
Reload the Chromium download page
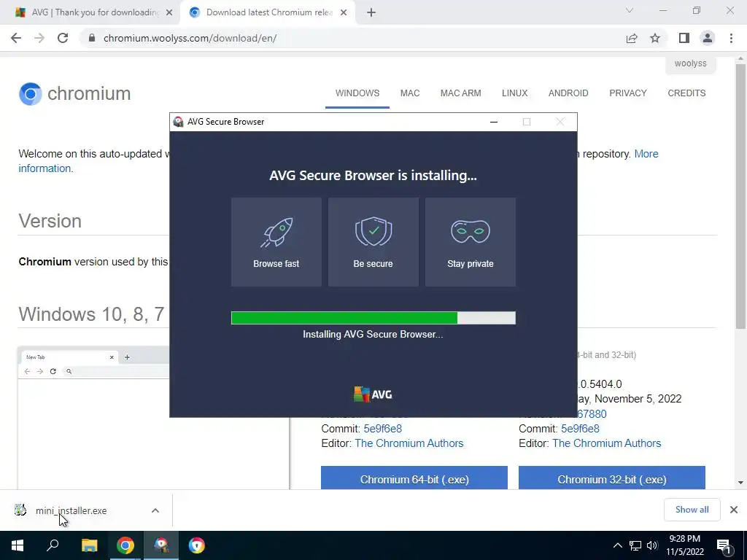[x=63, y=38]
